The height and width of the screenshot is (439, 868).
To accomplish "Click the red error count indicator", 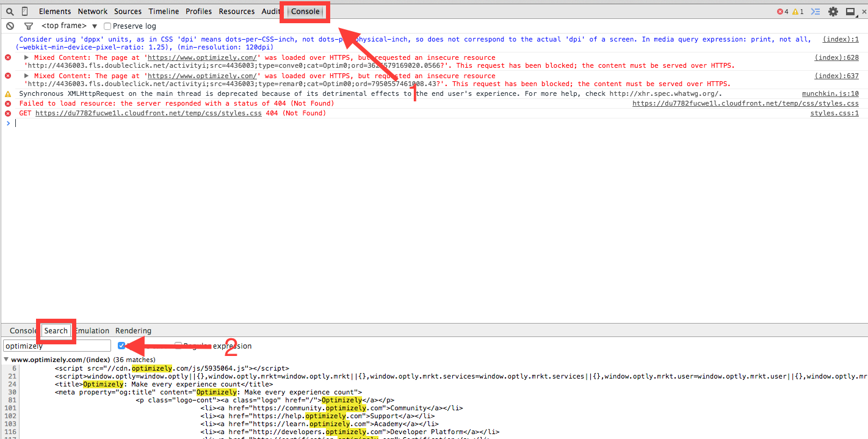I will tap(782, 12).
